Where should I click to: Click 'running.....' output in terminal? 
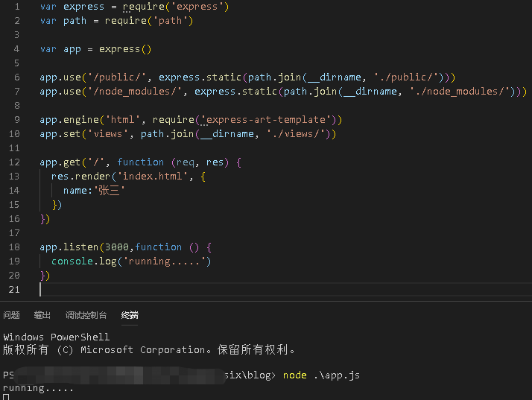point(38,388)
